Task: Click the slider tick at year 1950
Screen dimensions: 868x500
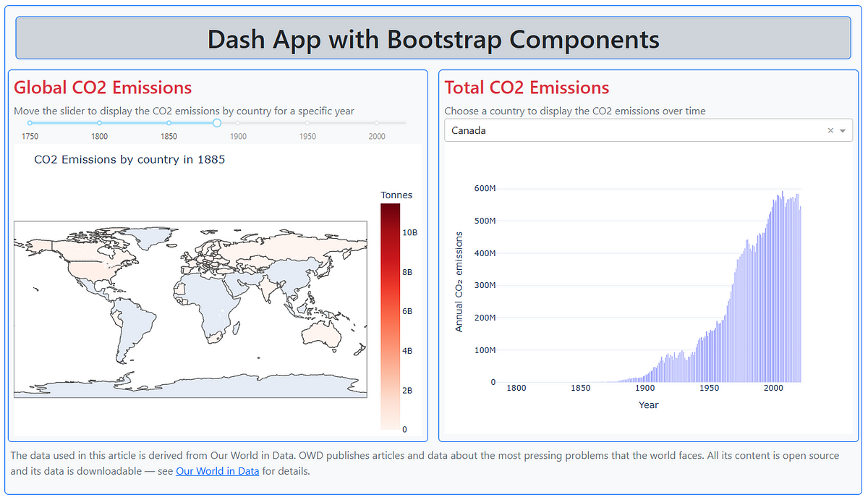Action: (x=307, y=123)
